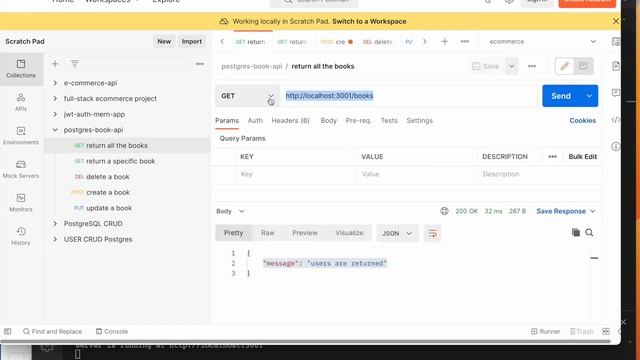Open the collections panel three-dot options menu
The width and height of the screenshot is (640, 360).
[200, 64]
